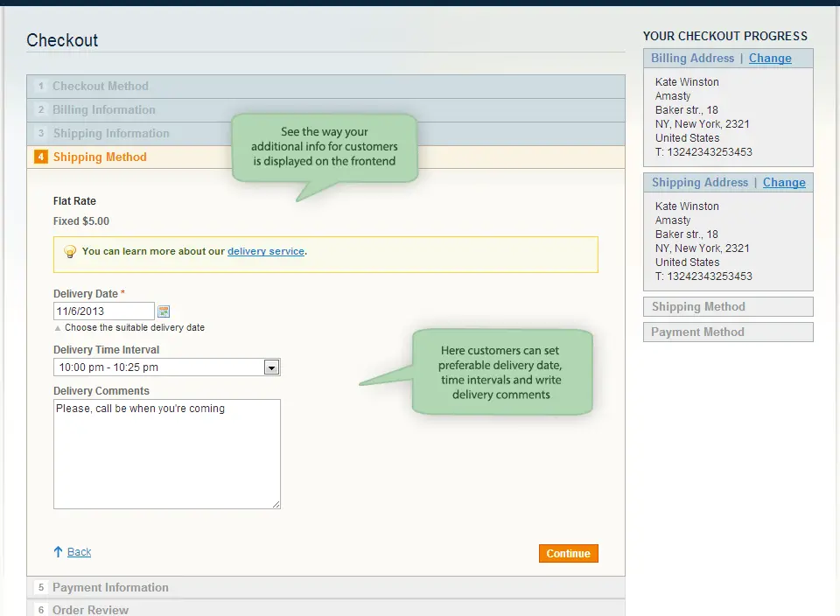Change the Shipping Address
The image size is (840, 616).
[x=784, y=182]
